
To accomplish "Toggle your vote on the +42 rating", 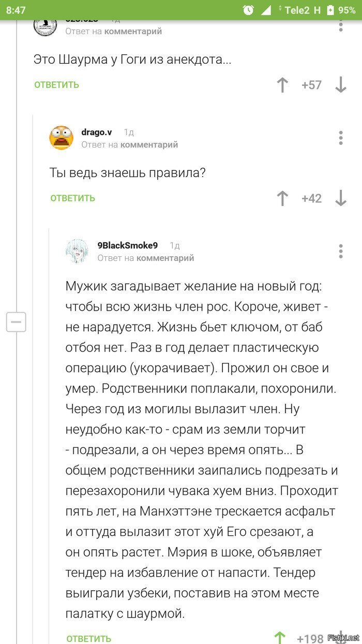I will pos(312,198).
